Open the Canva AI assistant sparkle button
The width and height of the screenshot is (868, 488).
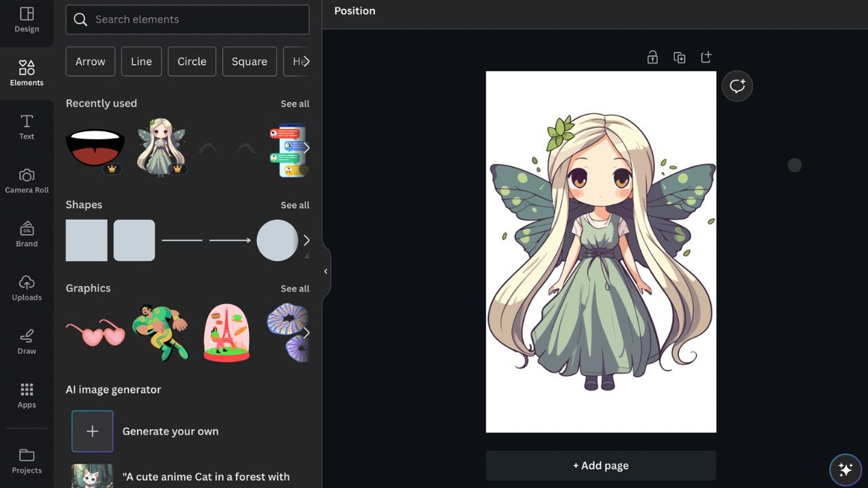point(845,469)
